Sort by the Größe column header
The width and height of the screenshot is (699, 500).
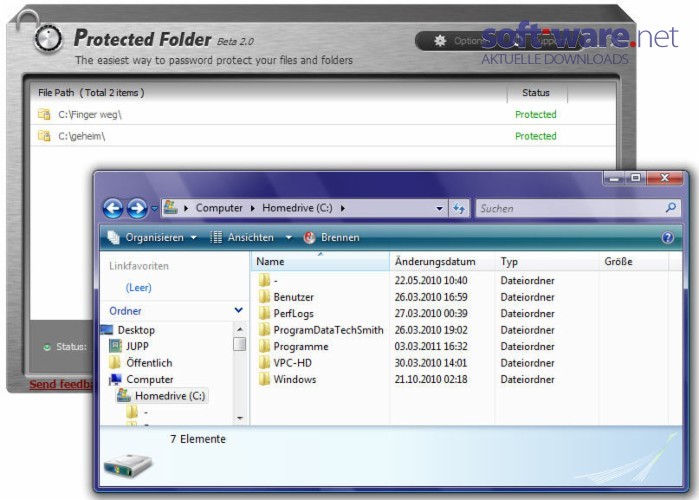click(x=633, y=262)
